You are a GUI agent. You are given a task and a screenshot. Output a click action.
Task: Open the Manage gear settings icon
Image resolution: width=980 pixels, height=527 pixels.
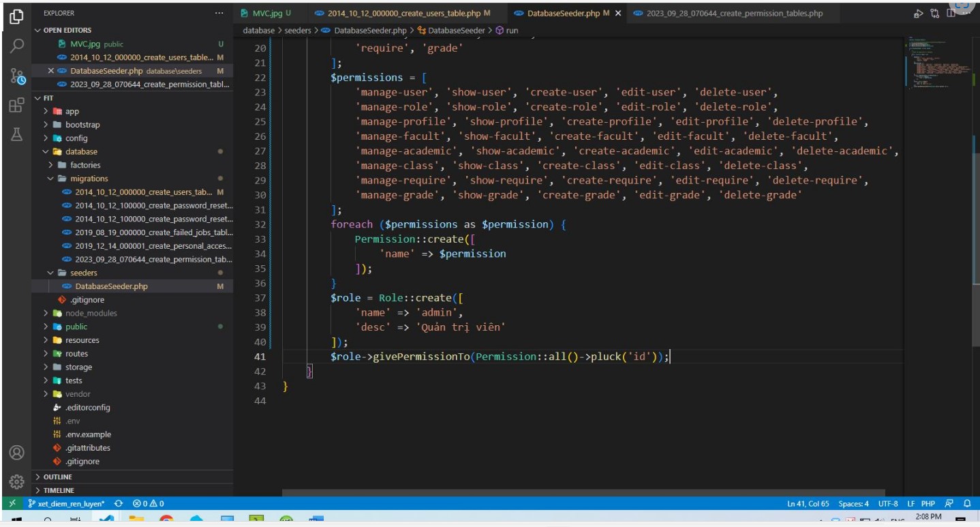17,481
